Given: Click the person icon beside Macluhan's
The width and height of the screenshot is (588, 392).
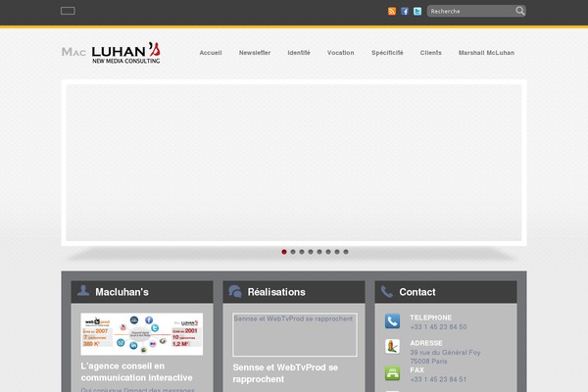Looking at the screenshot, I should click(x=83, y=291).
